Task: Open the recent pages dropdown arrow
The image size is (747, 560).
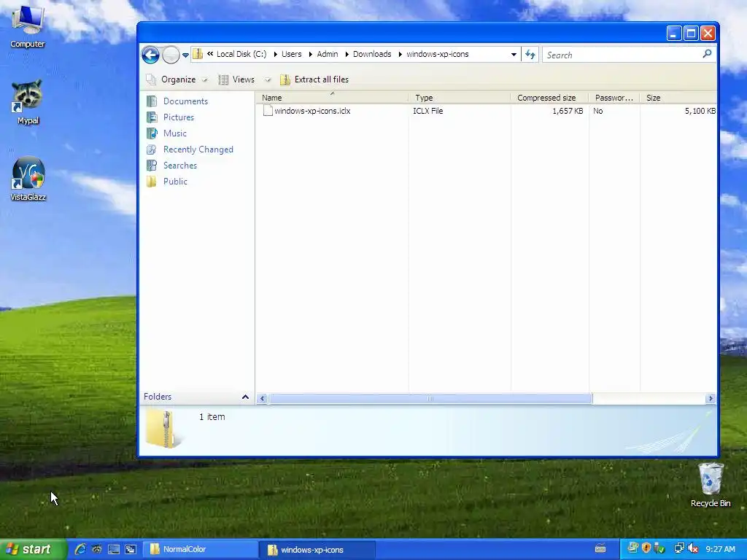Action: point(185,55)
